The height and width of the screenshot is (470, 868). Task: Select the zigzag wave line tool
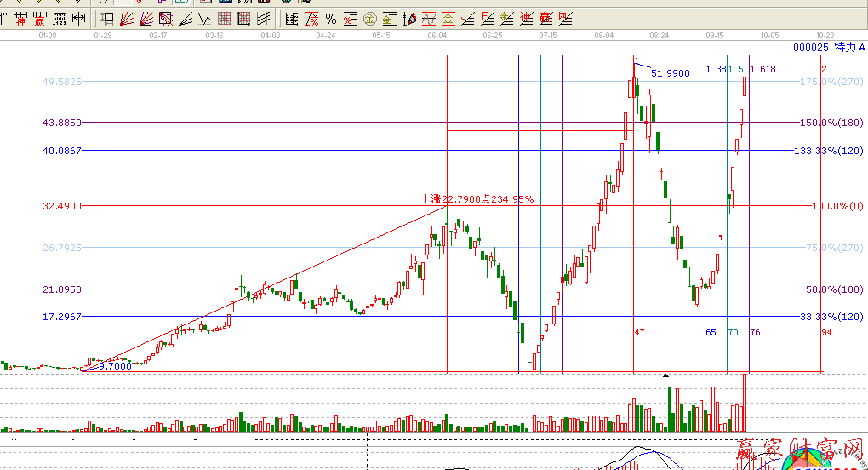point(204,19)
